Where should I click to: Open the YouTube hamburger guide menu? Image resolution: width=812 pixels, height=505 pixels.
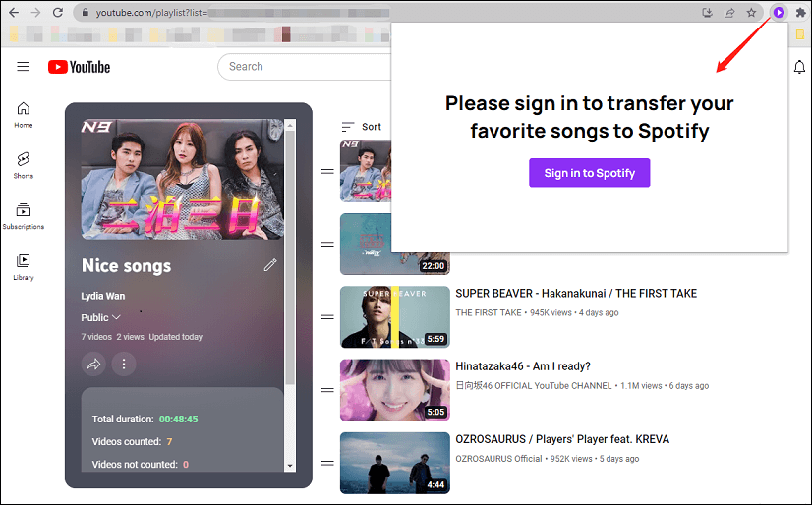tap(24, 66)
